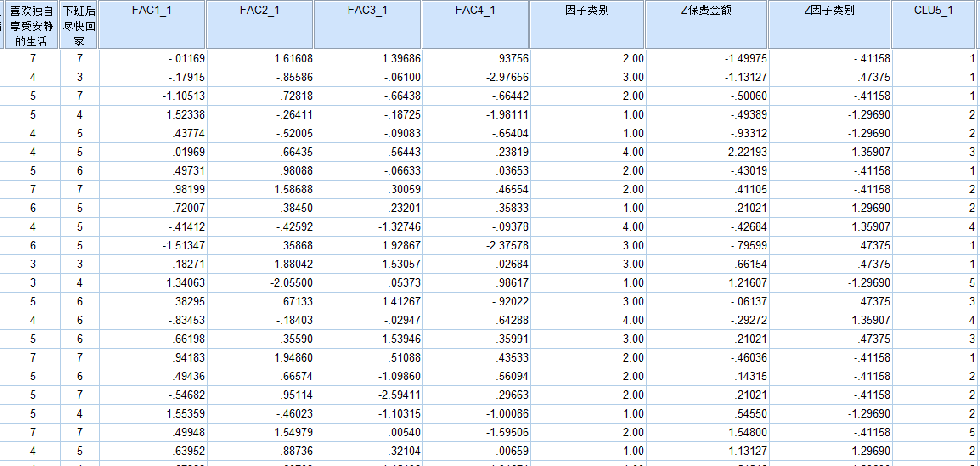The height and width of the screenshot is (466, 980).
Task: Click cell value -.88736 in FAC2_1
Action: pyautogui.click(x=261, y=451)
